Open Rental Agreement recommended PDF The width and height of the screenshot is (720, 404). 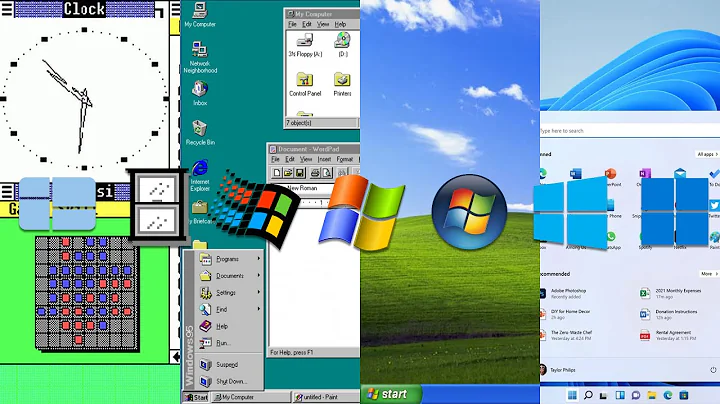pos(668,335)
